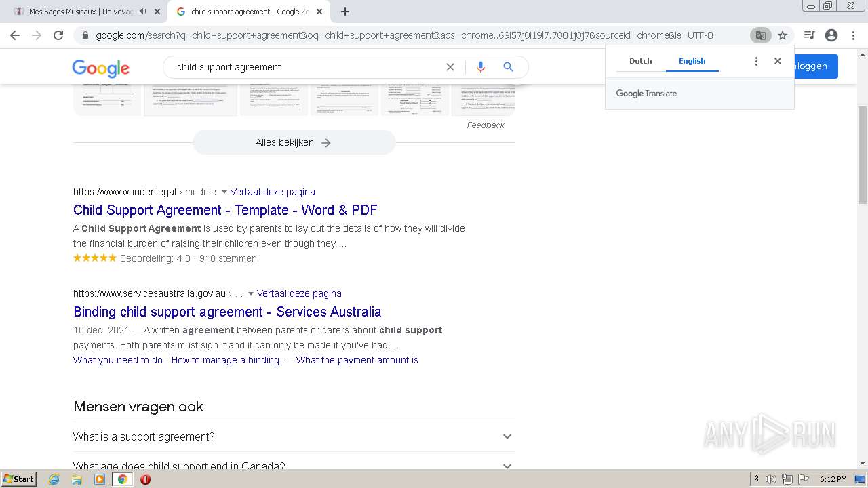Viewport: 868px width, 488px height.
Task: Click the Windows Start button
Action: 19,479
